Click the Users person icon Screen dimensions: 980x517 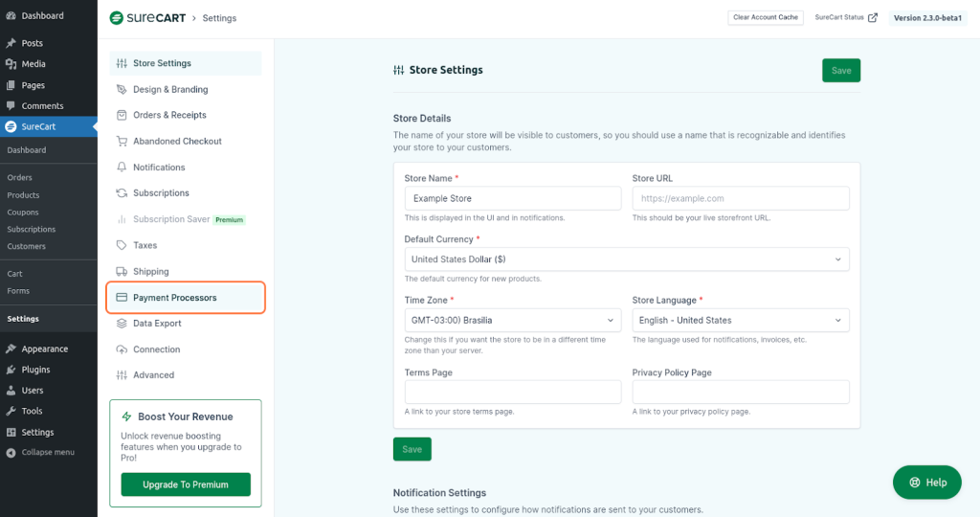coord(11,390)
